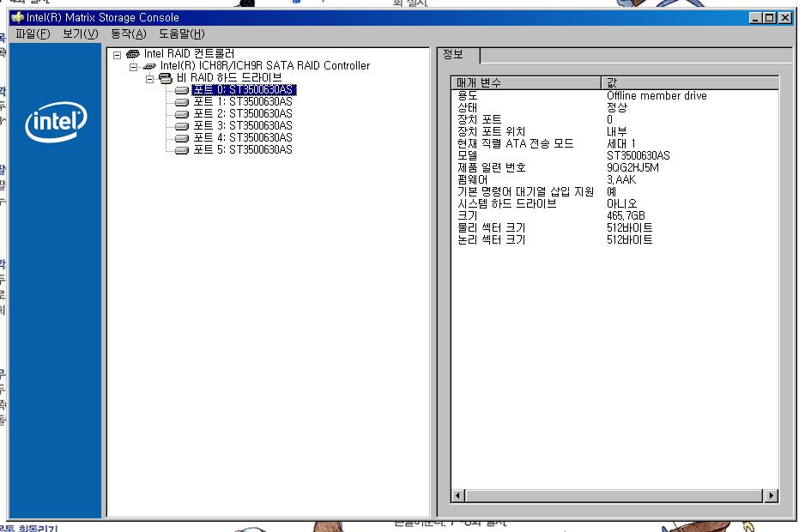Click the serial number 9QG2HJ5M value
This screenshot has height=532, width=811.
coord(632,167)
